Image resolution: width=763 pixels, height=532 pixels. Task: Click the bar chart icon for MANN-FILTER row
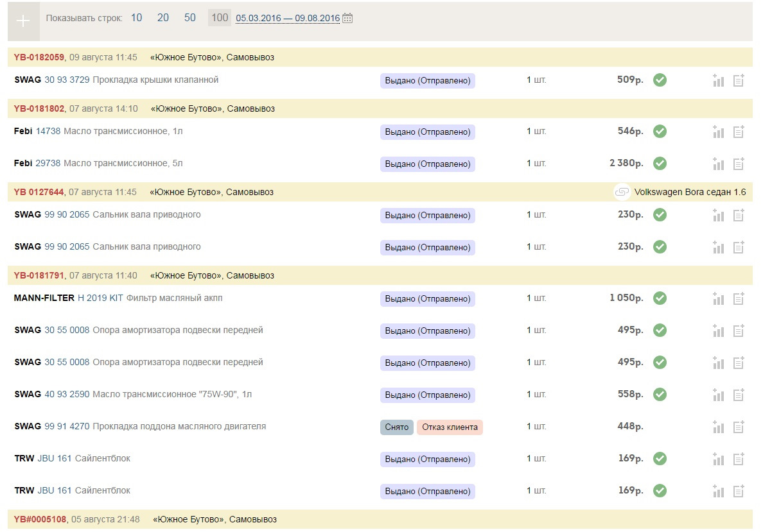(718, 299)
